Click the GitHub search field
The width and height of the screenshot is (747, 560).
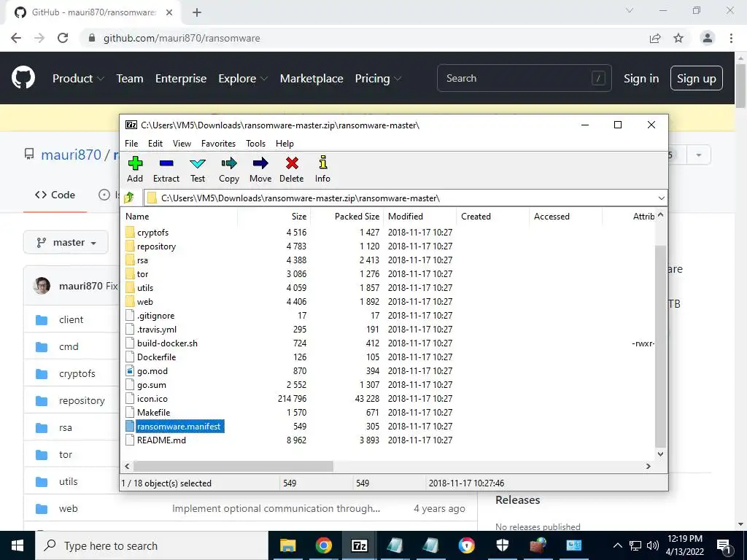click(x=524, y=78)
